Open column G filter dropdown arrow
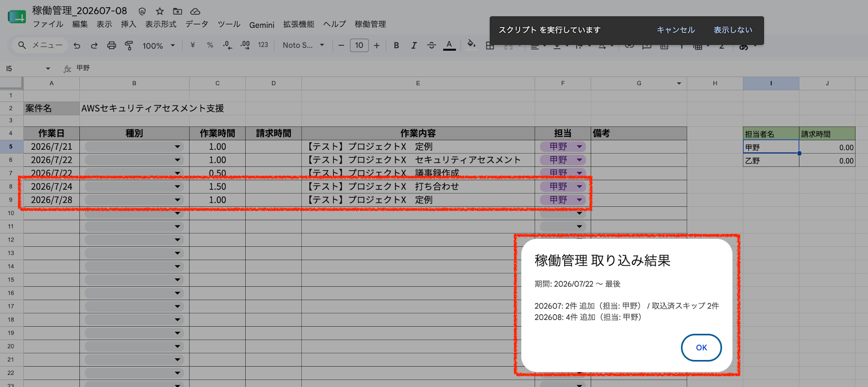Image resolution: width=868 pixels, height=387 pixels. point(679,83)
